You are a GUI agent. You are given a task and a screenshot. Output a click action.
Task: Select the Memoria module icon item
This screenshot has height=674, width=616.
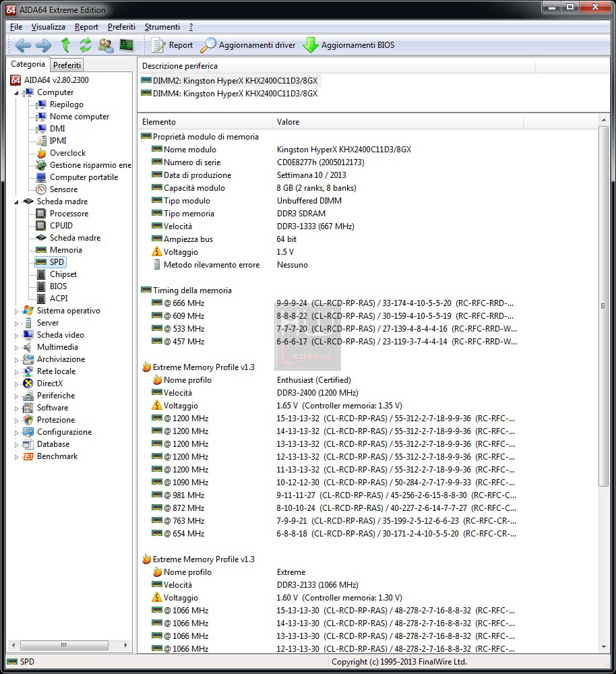[x=41, y=250]
